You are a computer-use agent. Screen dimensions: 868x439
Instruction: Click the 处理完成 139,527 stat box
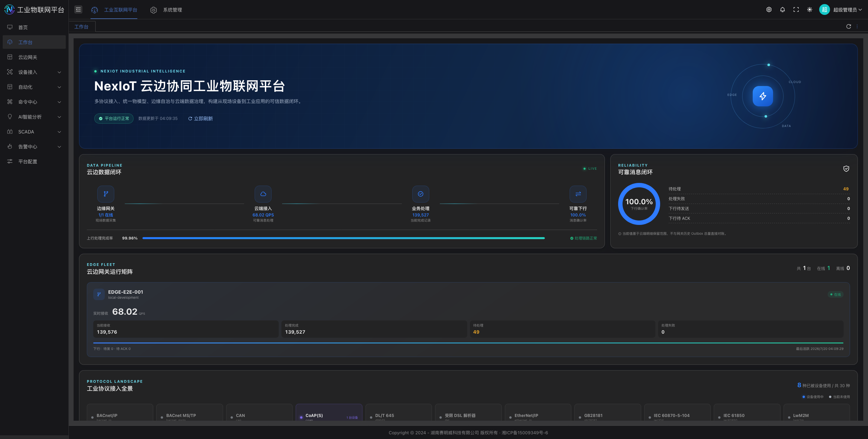pyautogui.click(x=374, y=329)
